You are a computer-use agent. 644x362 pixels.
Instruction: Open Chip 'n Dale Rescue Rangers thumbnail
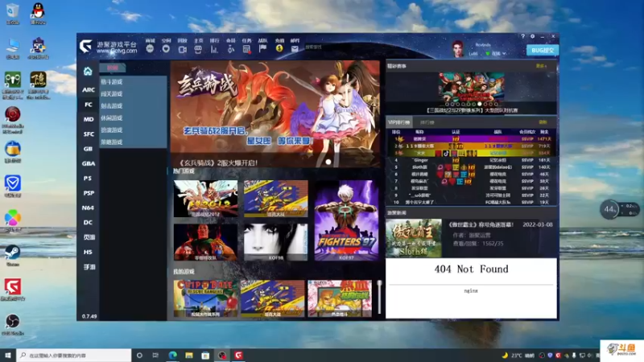tap(205, 298)
